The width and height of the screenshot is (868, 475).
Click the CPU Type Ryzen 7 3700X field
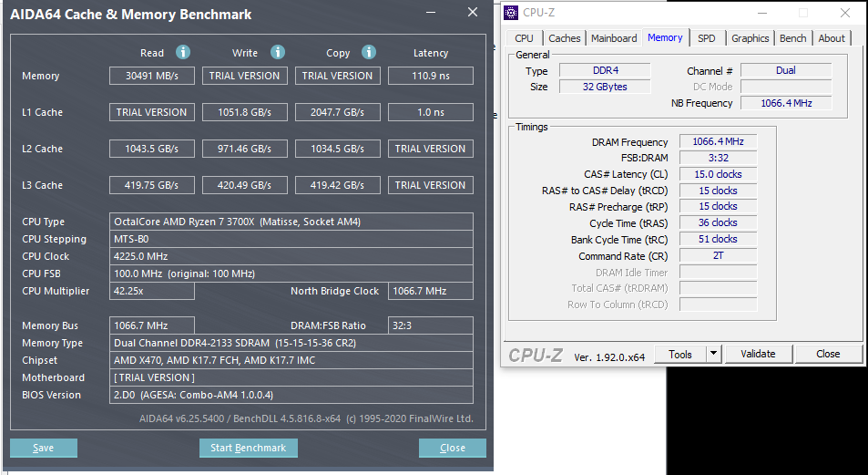pos(291,222)
